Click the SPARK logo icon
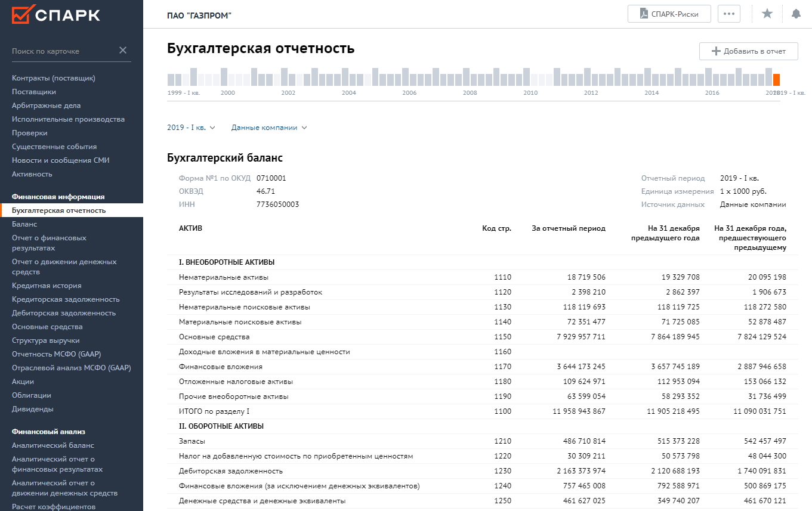This screenshot has height=511, width=812. (x=21, y=15)
